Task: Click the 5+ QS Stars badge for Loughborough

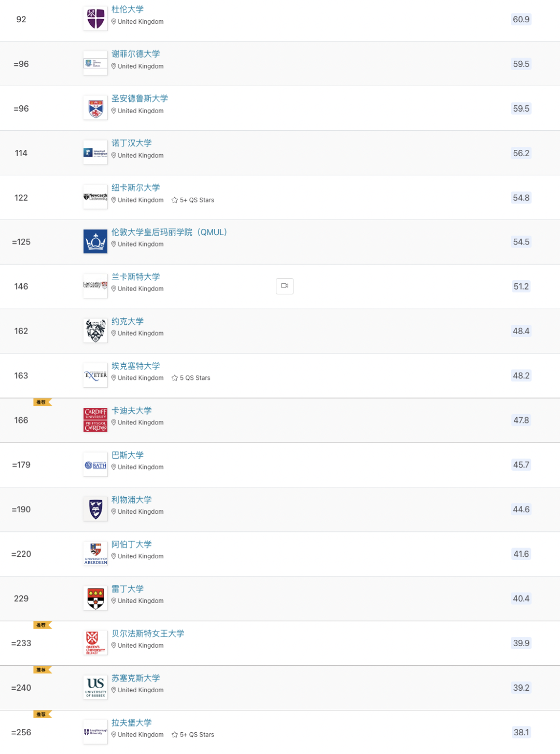Action: tap(193, 735)
